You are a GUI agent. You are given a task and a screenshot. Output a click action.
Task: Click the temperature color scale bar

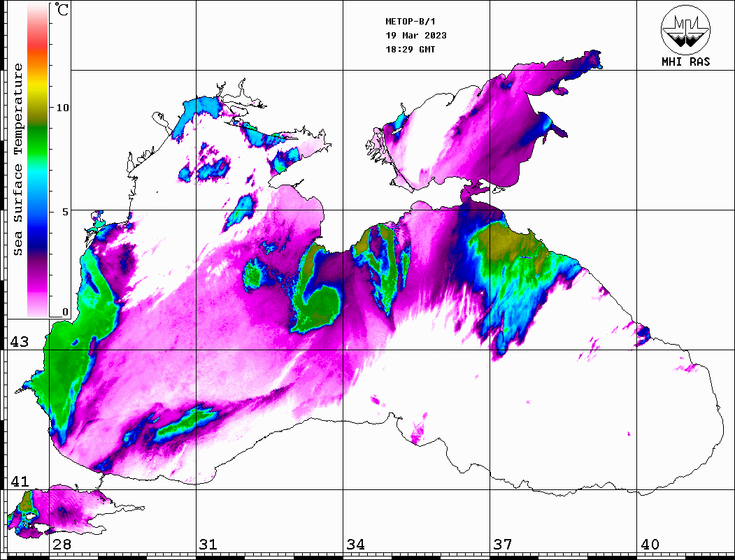tap(38, 161)
